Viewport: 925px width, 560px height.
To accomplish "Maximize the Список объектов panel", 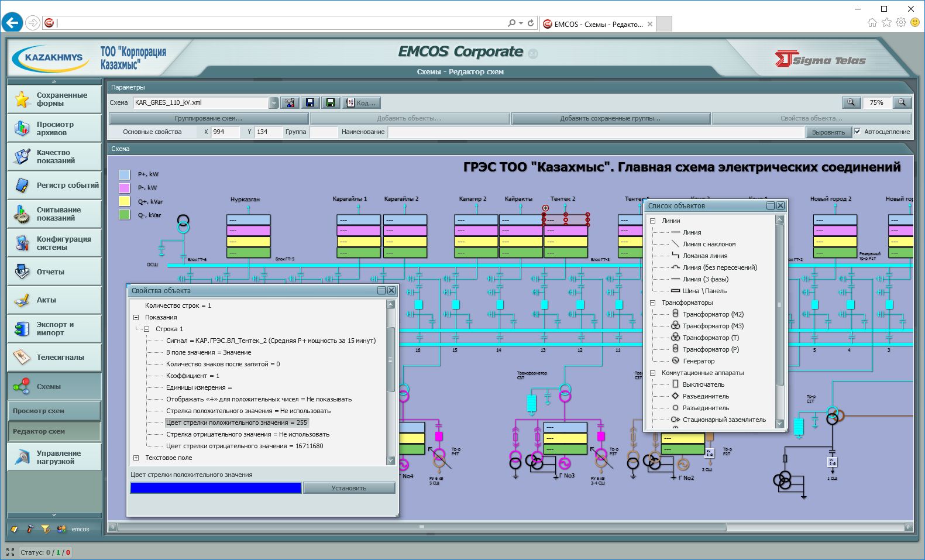I will [x=771, y=205].
